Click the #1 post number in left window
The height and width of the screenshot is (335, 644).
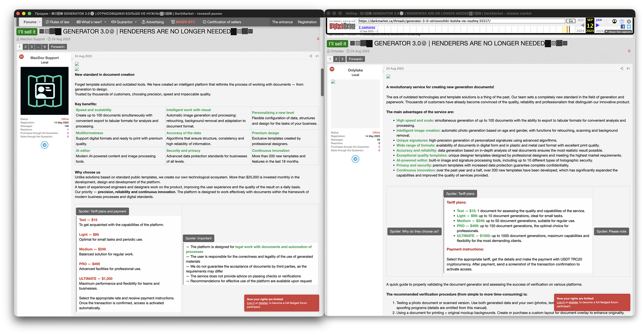tap(317, 56)
